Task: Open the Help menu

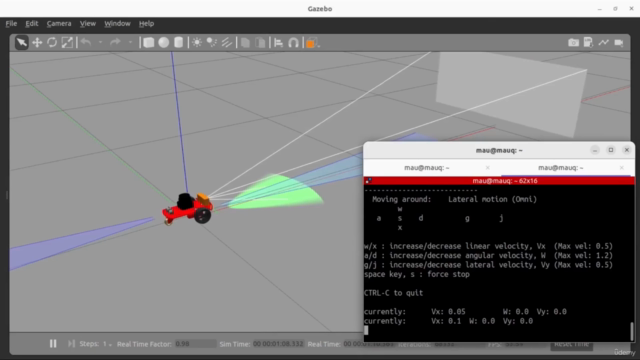Action: (x=146, y=24)
